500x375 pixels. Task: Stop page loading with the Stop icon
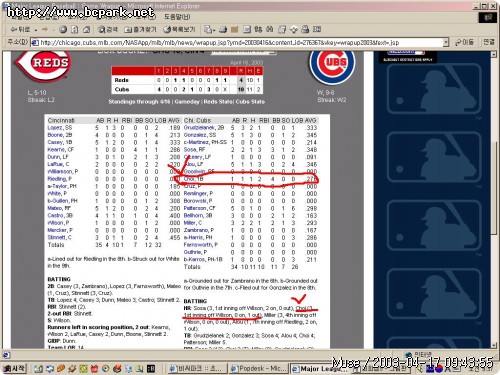coord(63,30)
